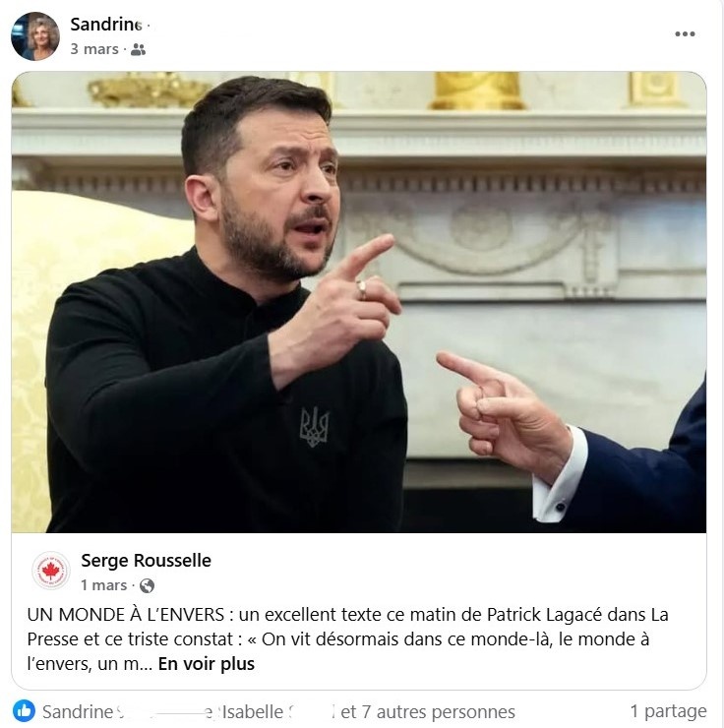Click the trident emblem on the black shirt

tap(314, 427)
